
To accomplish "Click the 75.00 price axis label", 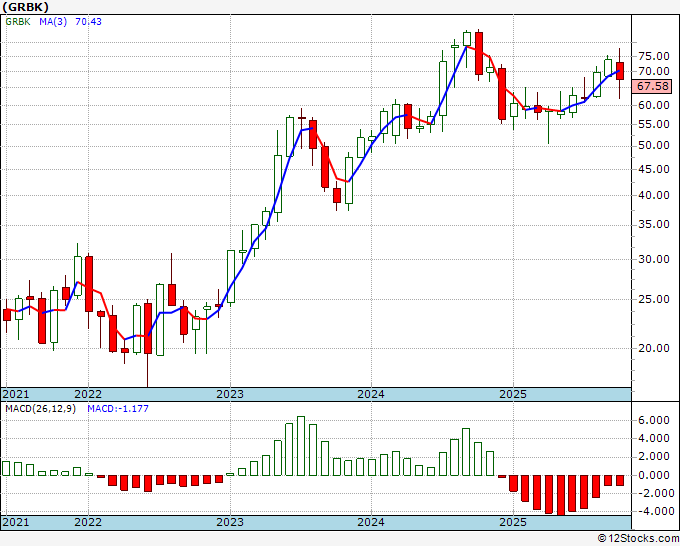I will tap(654, 56).
